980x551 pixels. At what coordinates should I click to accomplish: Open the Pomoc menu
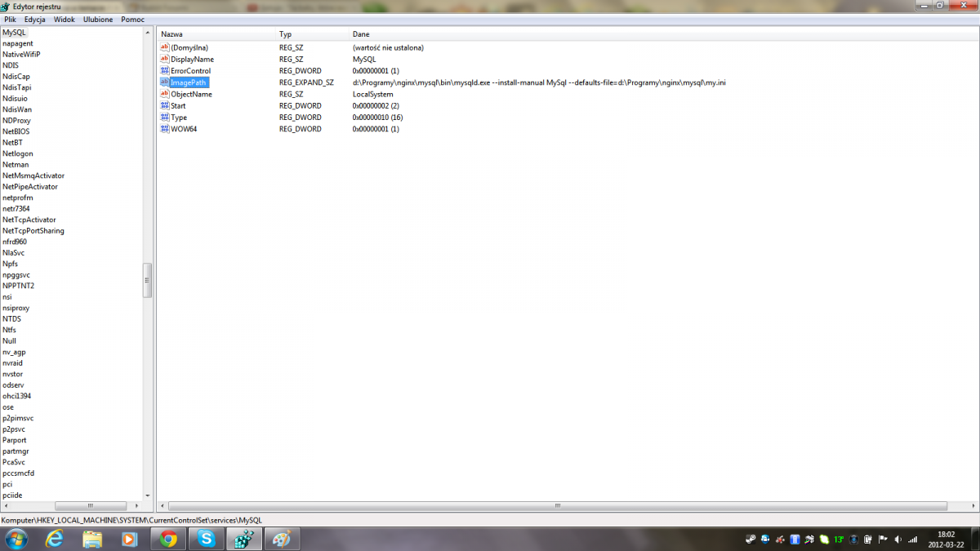(132, 19)
